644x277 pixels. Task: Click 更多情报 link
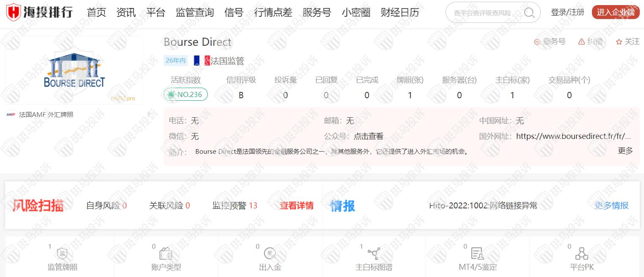[x=611, y=205]
